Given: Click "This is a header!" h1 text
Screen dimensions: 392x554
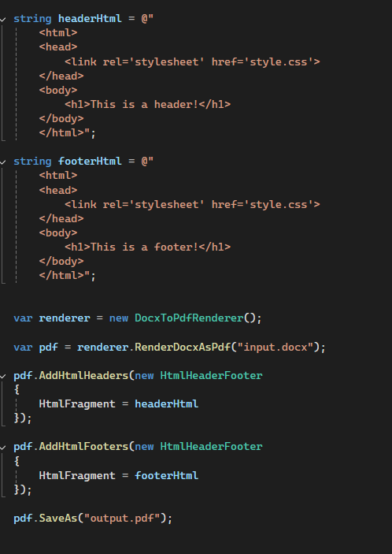Looking at the screenshot, I should pos(144,105).
